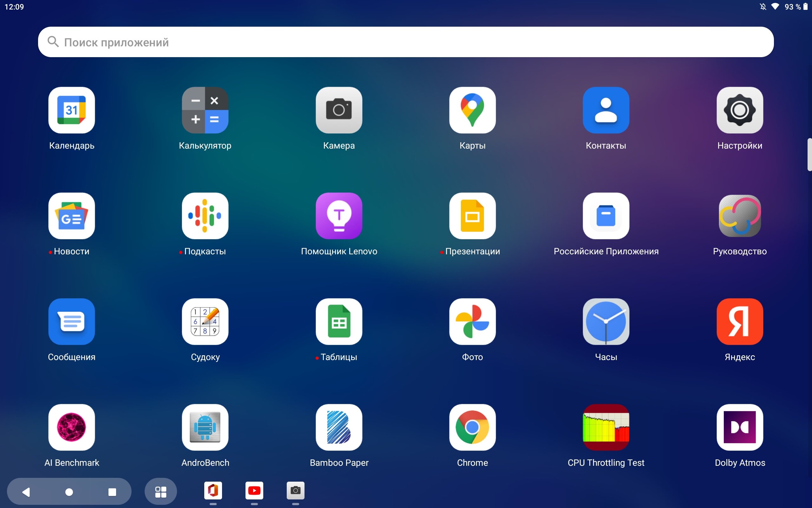Viewport: 812px width, 508px height.
Task: Tap the Back navigation button
Action: (x=26, y=492)
